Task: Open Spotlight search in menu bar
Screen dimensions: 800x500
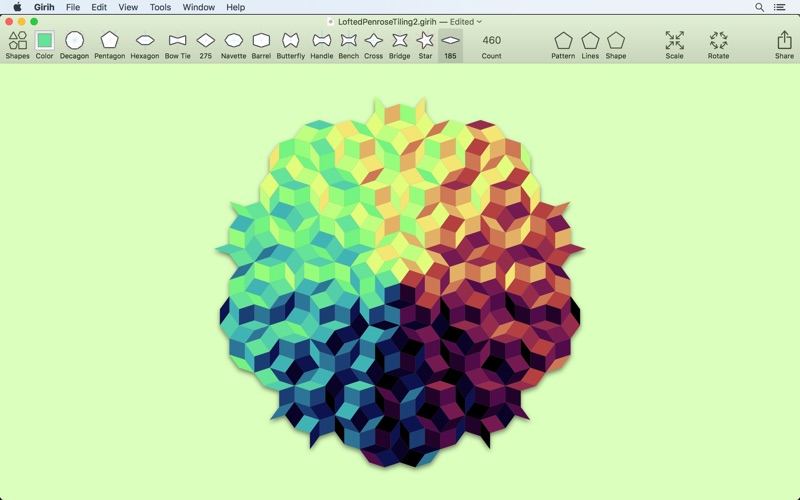Action: (759, 7)
